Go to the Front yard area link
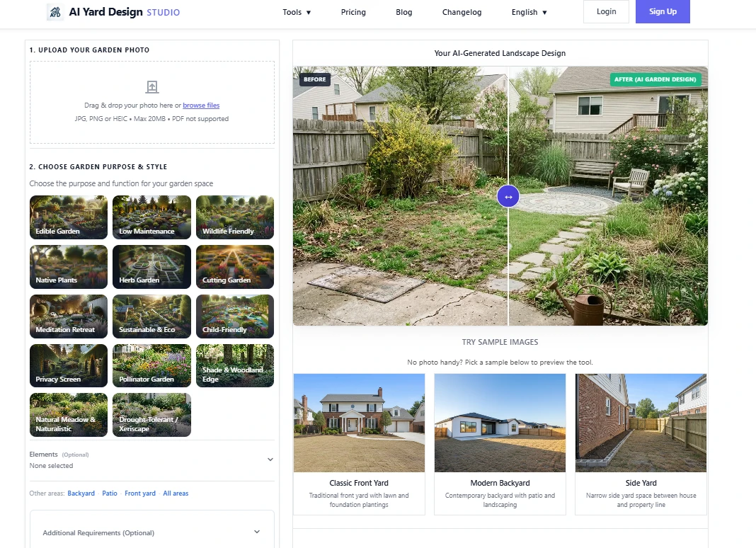This screenshot has height=548, width=756. coord(140,493)
